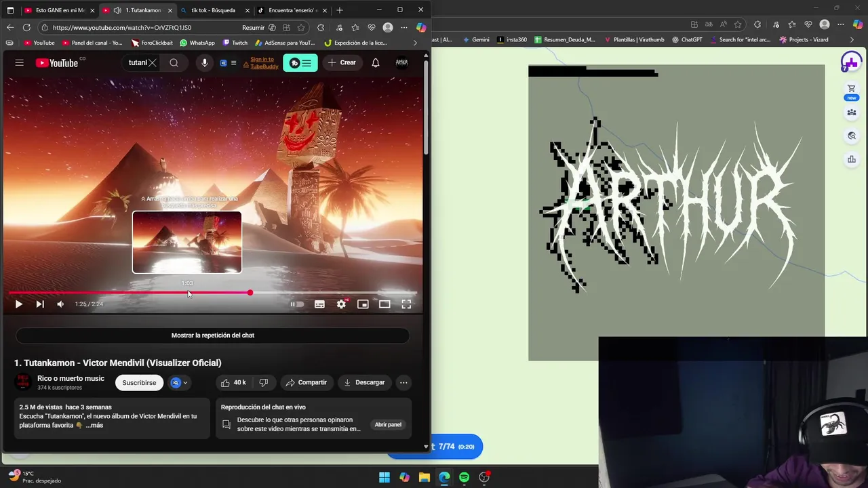Click the video preview thumbnail above the timeline

point(187,242)
